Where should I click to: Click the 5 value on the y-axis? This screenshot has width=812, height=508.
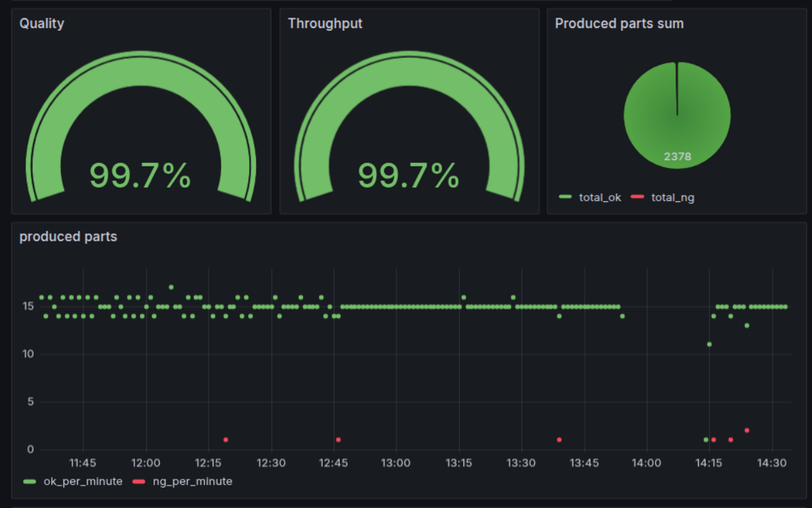pyautogui.click(x=31, y=402)
